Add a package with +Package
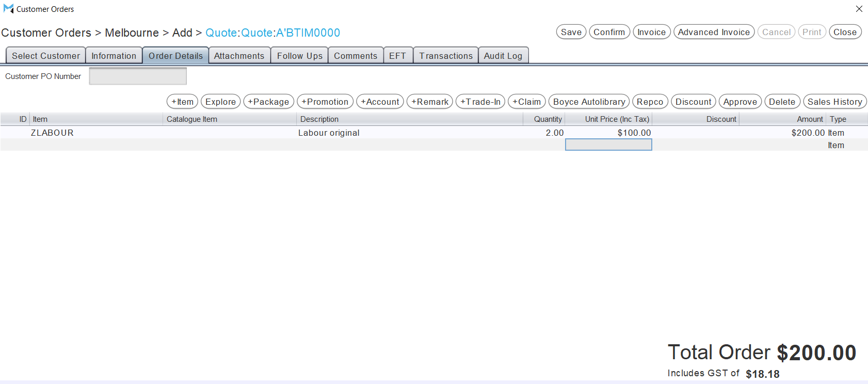This screenshot has height=384, width=868. (269, 102)
